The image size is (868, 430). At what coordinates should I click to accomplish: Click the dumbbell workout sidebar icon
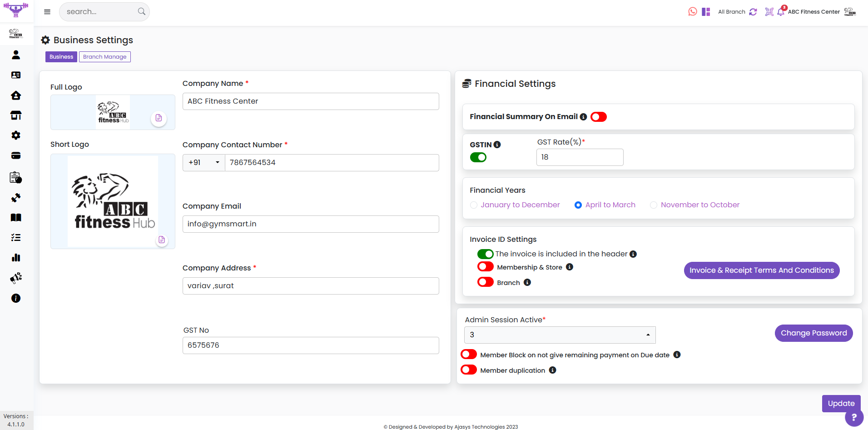pos(16,198)
